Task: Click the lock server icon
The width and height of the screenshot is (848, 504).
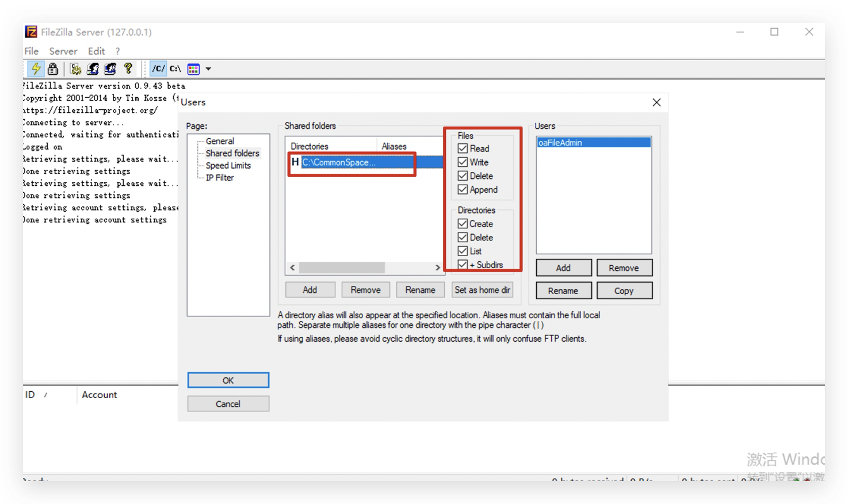Action: (x=52, y=68)
